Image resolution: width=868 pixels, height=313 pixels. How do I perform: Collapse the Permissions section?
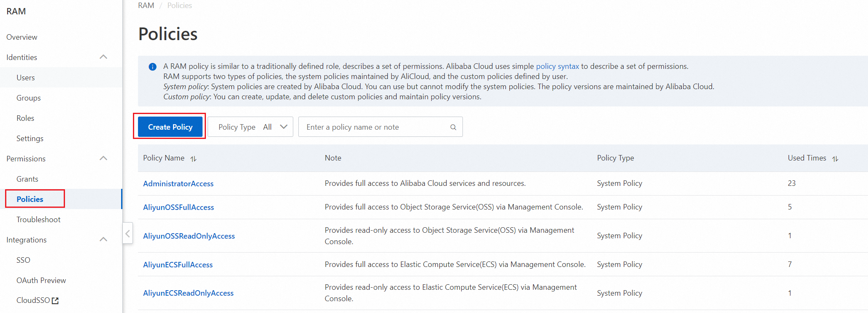(x=103, y=158)
